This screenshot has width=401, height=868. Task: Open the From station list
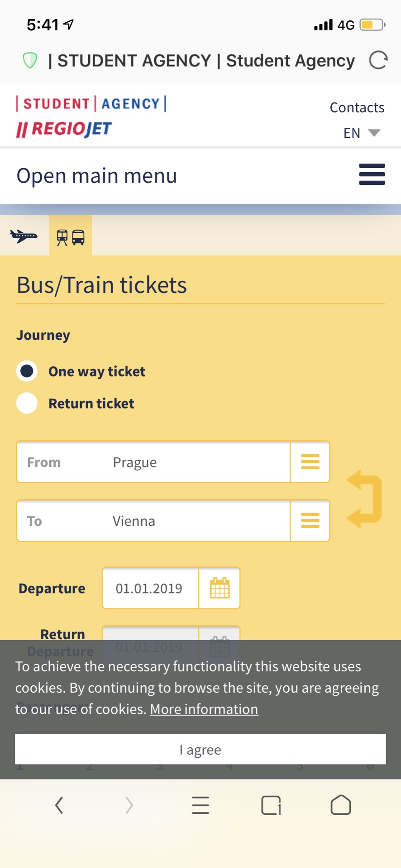click(310, 462)
